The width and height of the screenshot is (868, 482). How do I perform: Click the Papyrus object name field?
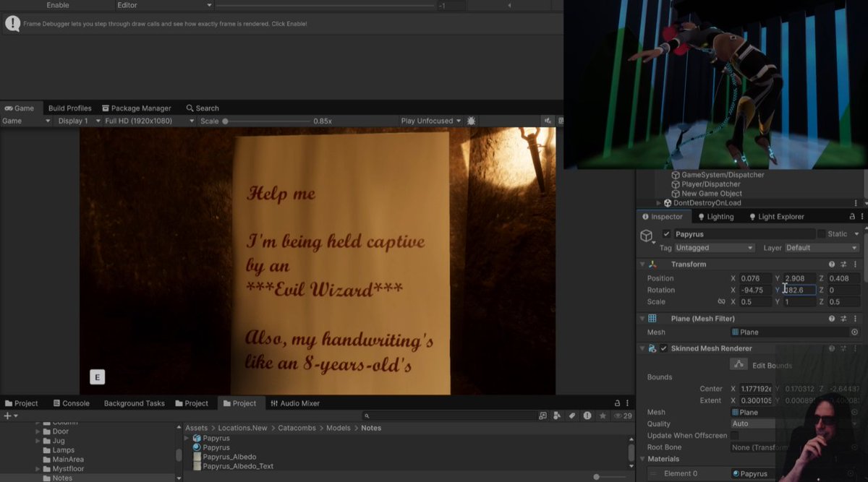[744, 234]
